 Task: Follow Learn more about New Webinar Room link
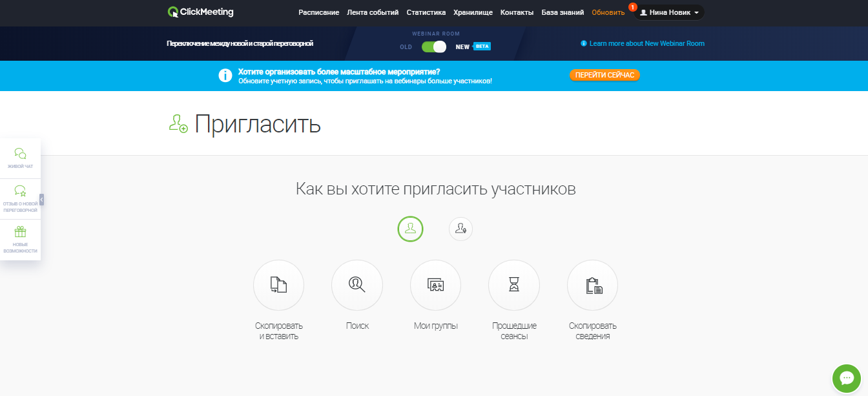point(646,43)
